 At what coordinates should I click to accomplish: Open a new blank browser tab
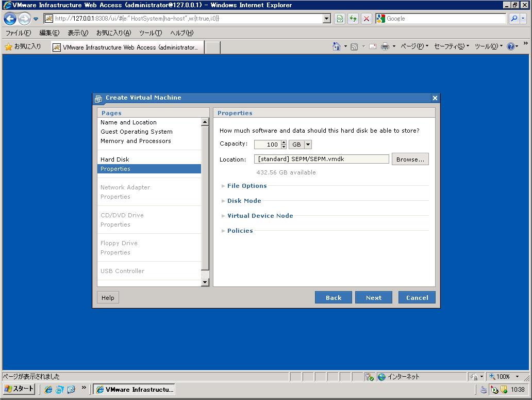[x=213, y=47]
